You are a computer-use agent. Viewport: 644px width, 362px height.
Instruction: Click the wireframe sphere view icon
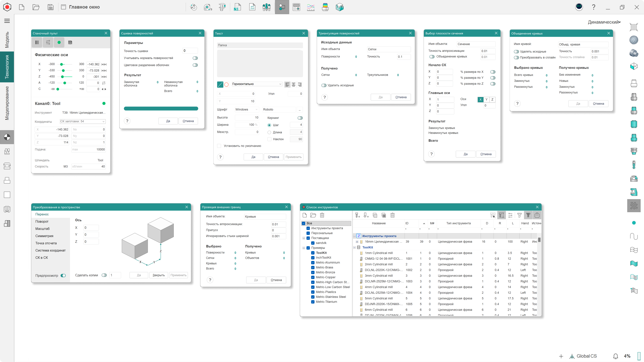pos(633,40)
